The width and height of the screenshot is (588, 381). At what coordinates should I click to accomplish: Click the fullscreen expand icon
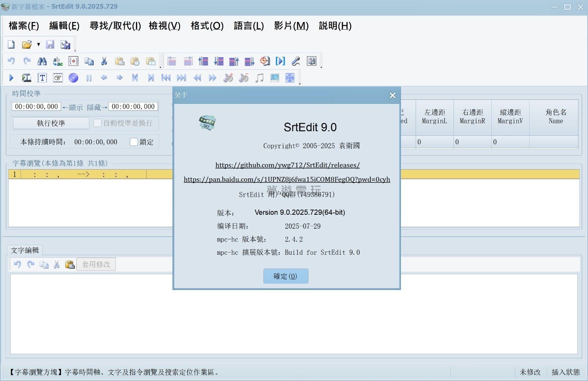pos(290,78)
